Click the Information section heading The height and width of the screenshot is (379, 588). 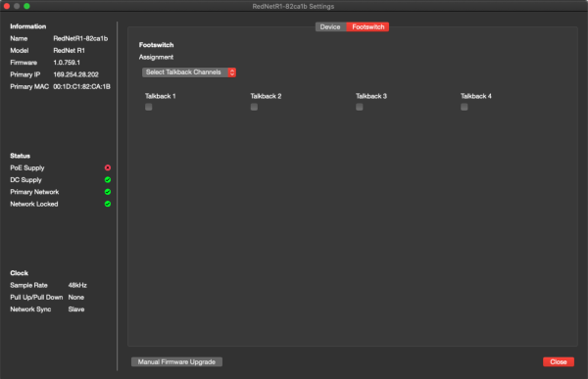point(28,26)
